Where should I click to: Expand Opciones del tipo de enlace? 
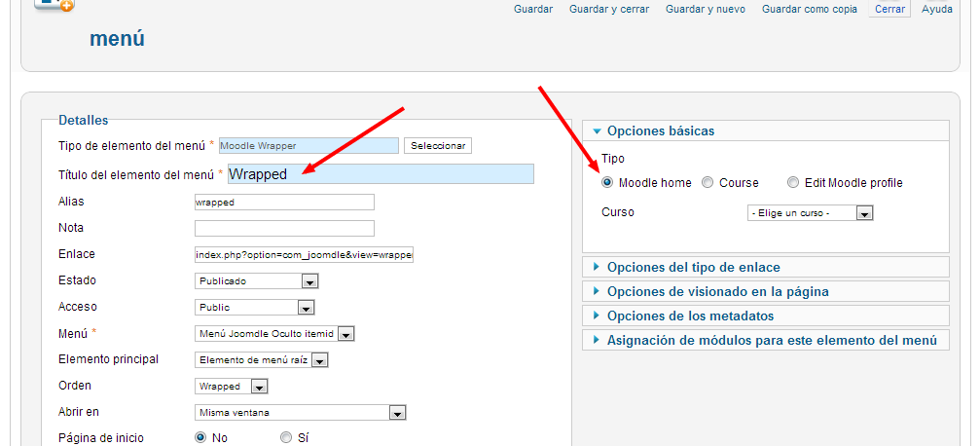click(693, 267)
